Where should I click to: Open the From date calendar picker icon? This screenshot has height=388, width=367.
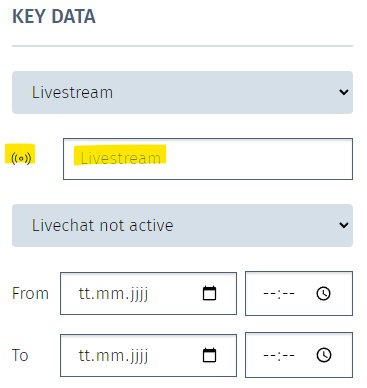click(x=209, y=293)
